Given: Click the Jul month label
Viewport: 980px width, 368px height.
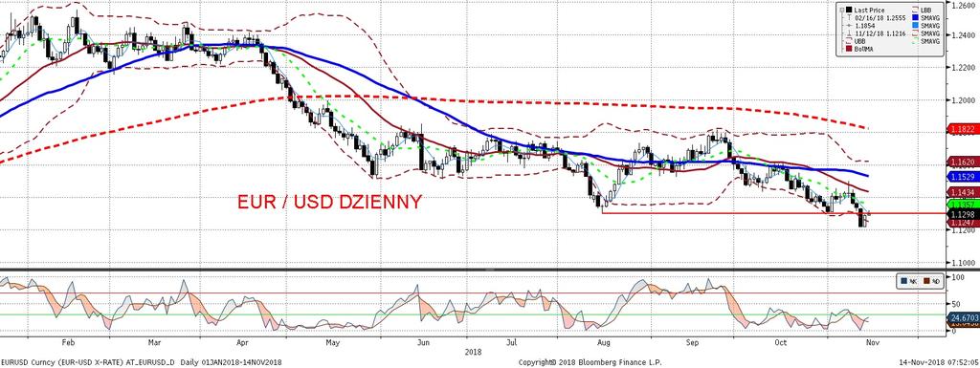Looking at the screenshot, I should [x=511, y=342].
